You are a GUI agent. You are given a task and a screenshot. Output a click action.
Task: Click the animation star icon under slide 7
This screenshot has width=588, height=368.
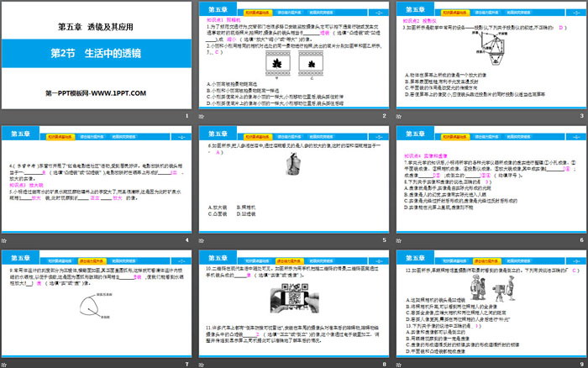[x=3, y=365]
